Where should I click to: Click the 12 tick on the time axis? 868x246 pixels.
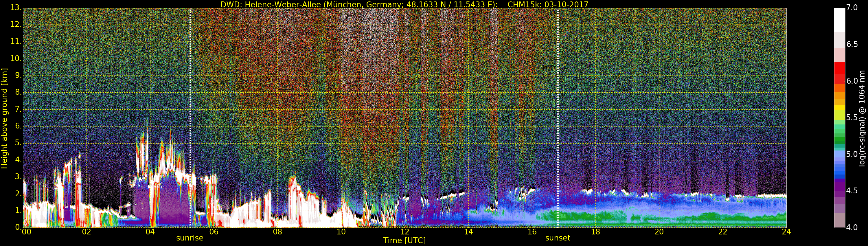coord(405,232)
